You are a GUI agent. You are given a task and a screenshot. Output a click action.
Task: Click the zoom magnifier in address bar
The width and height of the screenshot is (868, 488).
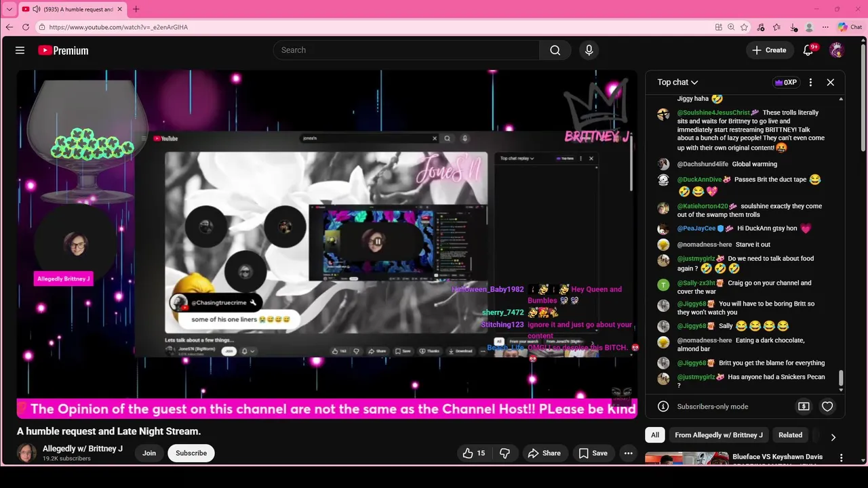click(731, 27)
